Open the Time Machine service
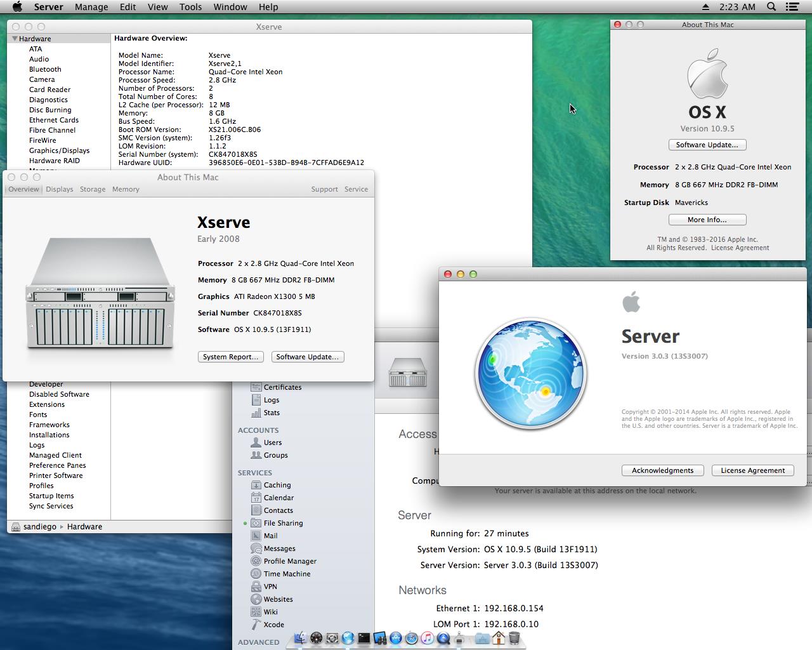The width and height of the screenshot is (812, 650). tap(281, 574)
